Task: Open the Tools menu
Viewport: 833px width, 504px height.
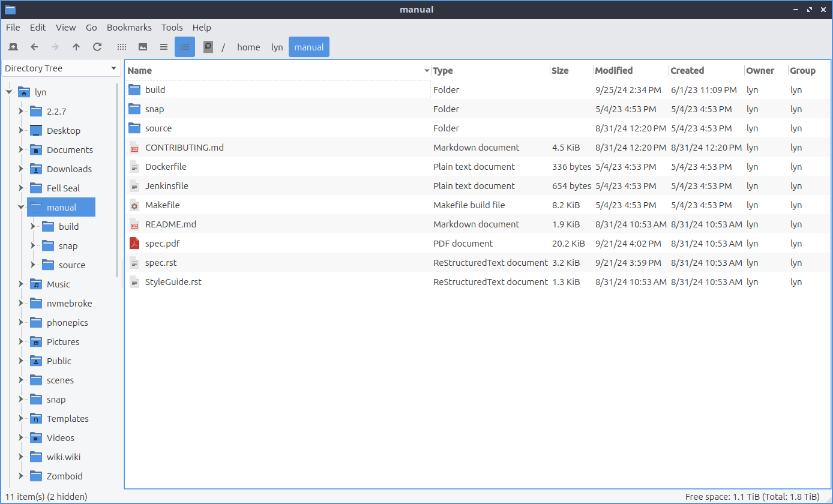Action: pyautogui.click(x=172, y=28)
